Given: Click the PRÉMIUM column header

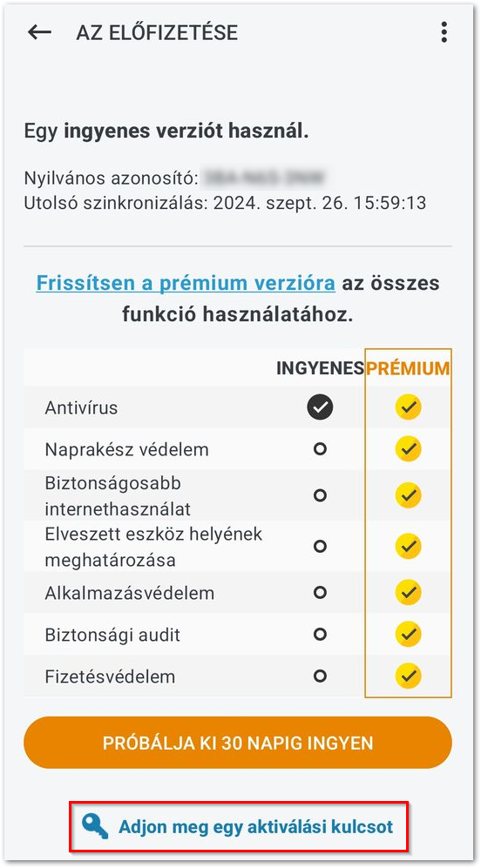Looking at the screenshot, I should 409,368.
